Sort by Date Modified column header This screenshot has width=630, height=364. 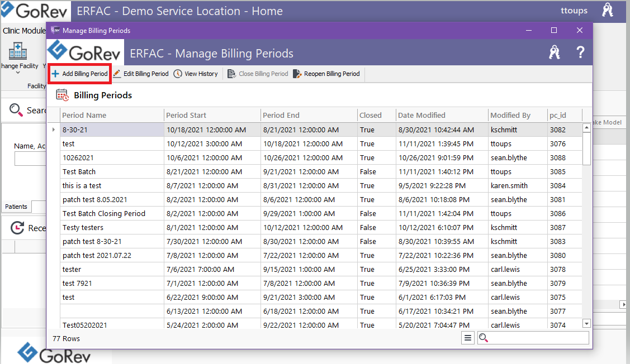point(442,115)
